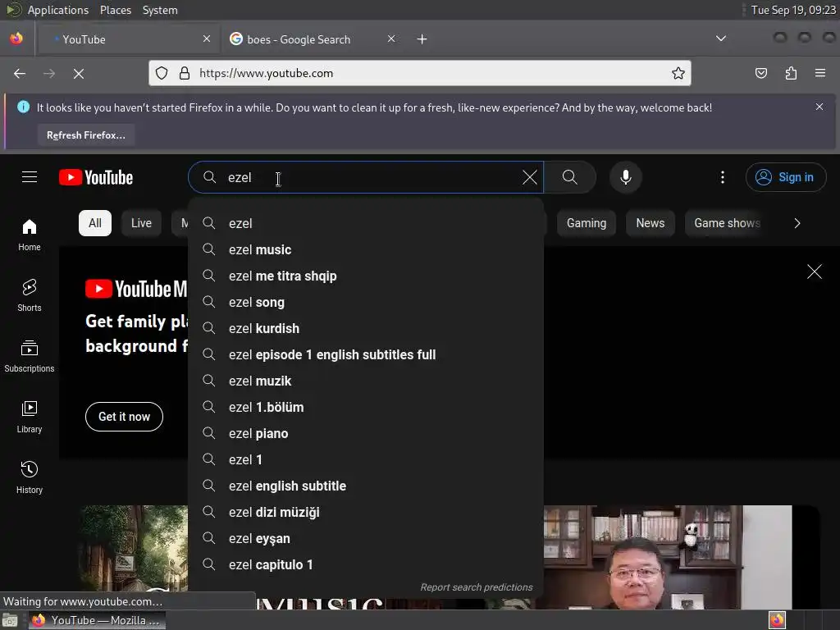Image resolution: width=840 pixels, height=630 pixels.
Task: Open the video thumbnail with the man in glasses
Action: (x=668, y=557)
